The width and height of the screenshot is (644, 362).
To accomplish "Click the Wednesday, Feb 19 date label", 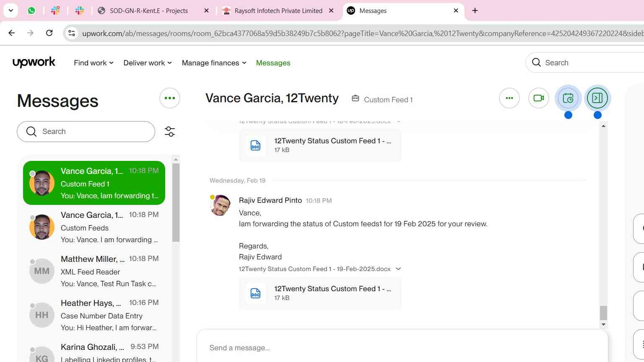I will tap(237, 181).
